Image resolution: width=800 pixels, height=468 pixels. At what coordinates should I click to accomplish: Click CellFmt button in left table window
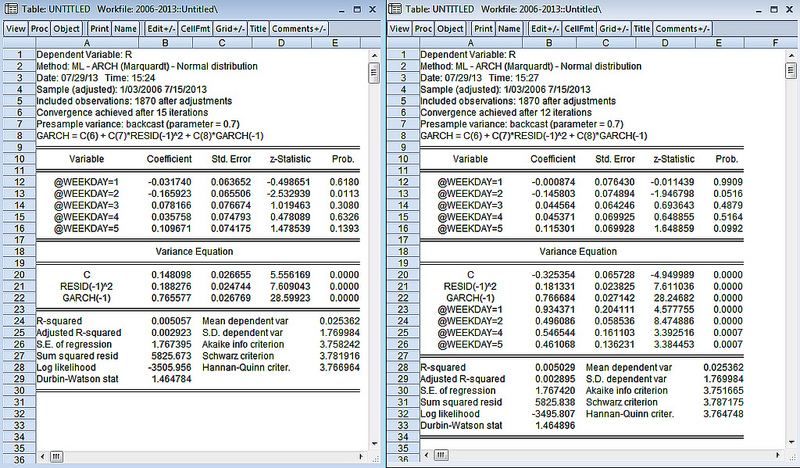coord(195,29)
